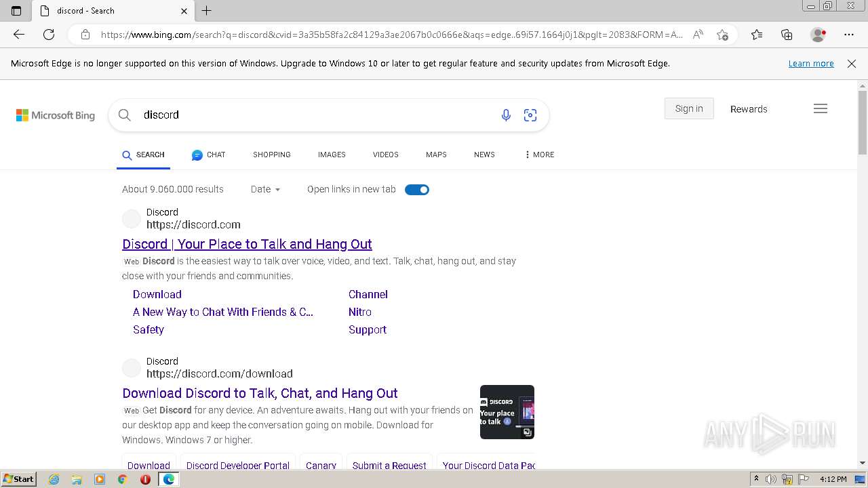Screen dimensions: 868x488
Task: Switch to the SHOPPING tab
Action: pos(272,155)
